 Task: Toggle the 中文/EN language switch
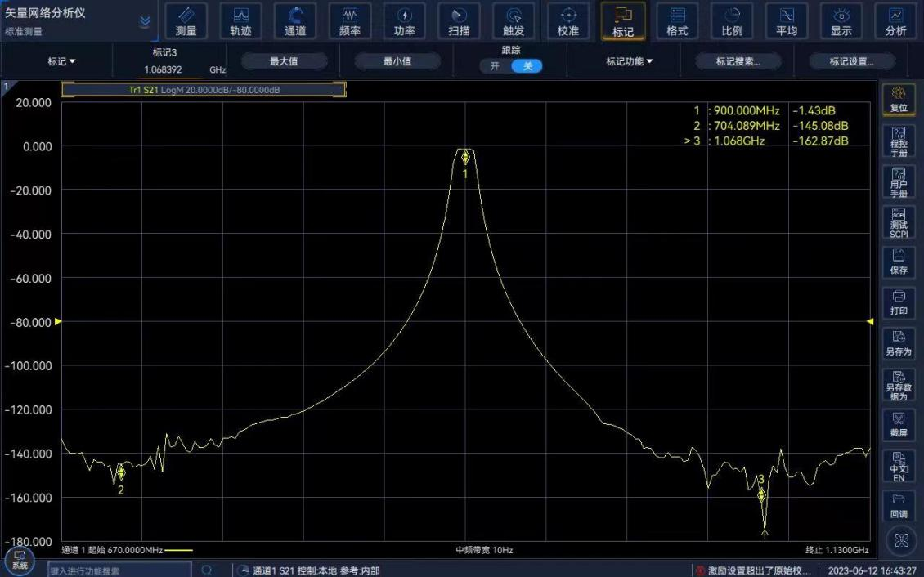[x=899, y=466]
